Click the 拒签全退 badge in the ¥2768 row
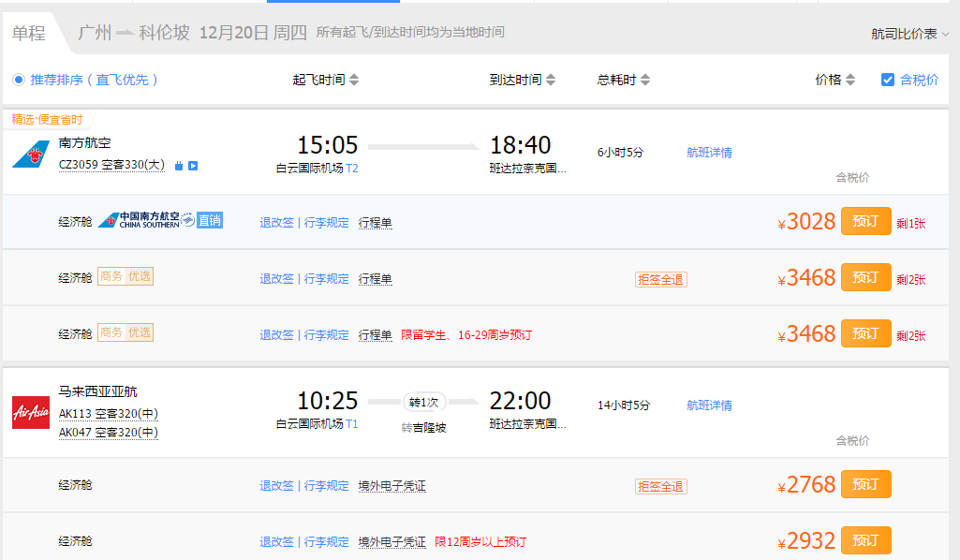Viewport: 960px width, 560px height. [660, 487]
